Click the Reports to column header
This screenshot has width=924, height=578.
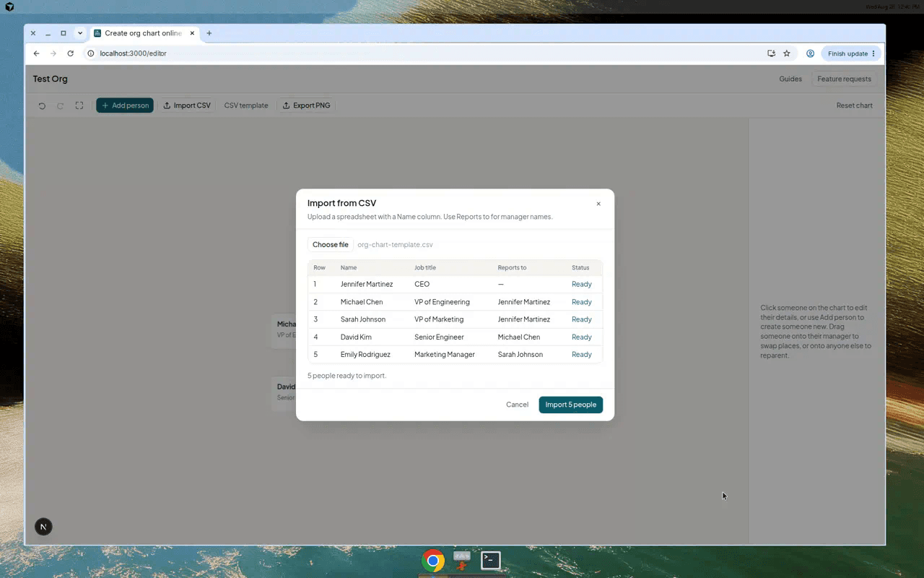[x=512, y=268]
